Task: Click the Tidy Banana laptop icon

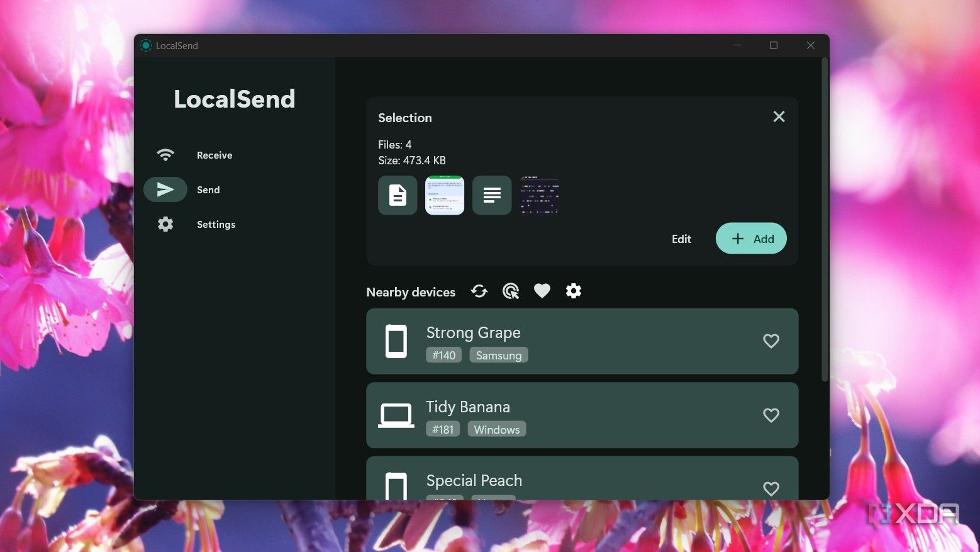Action: 396,415
